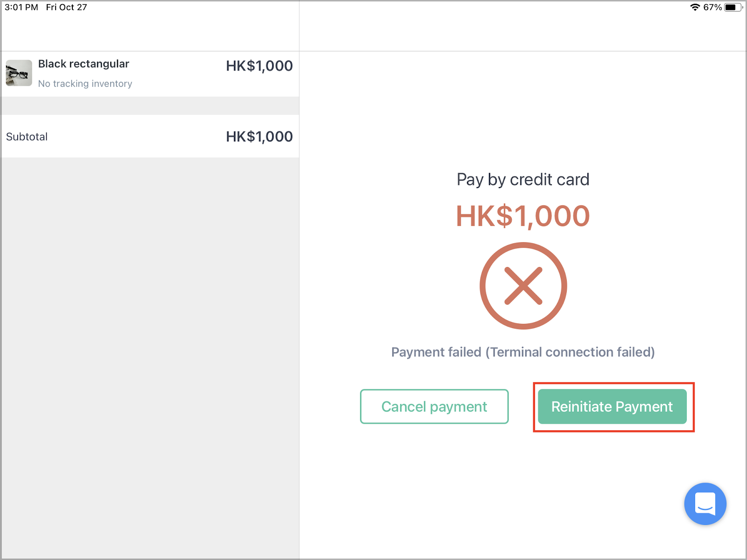Tap the Pay by credit card heading
Viewport: 747px width, 560px height.
(x=523, y=180)
